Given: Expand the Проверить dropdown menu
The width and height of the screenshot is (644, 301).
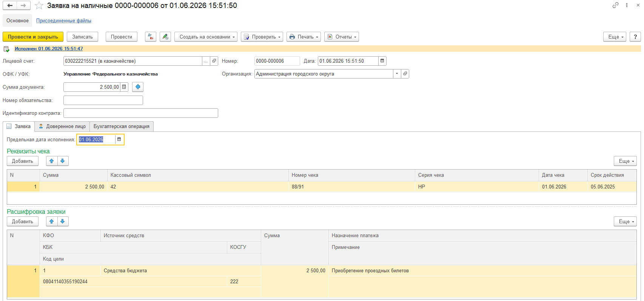Looking at the screenshot, I should [262, 37].
